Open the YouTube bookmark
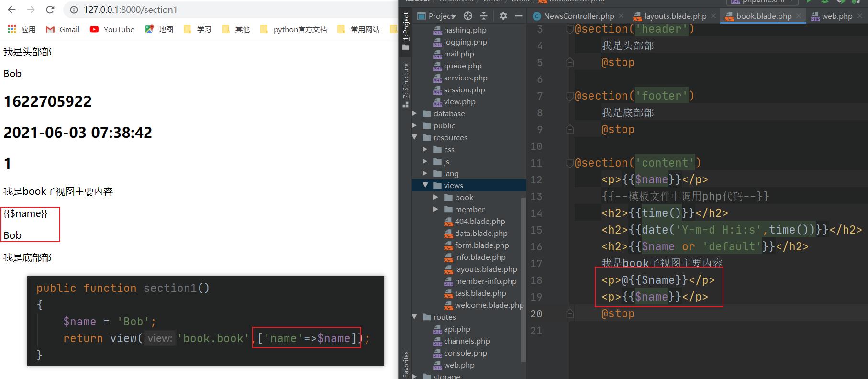 [x=112, y=29]
